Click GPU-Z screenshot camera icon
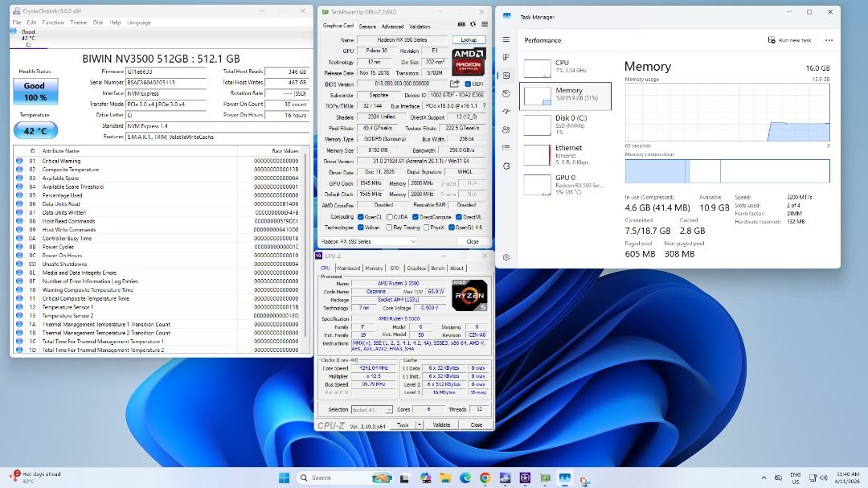The height and width of the screenshot is (488, 868). [461, 24]
